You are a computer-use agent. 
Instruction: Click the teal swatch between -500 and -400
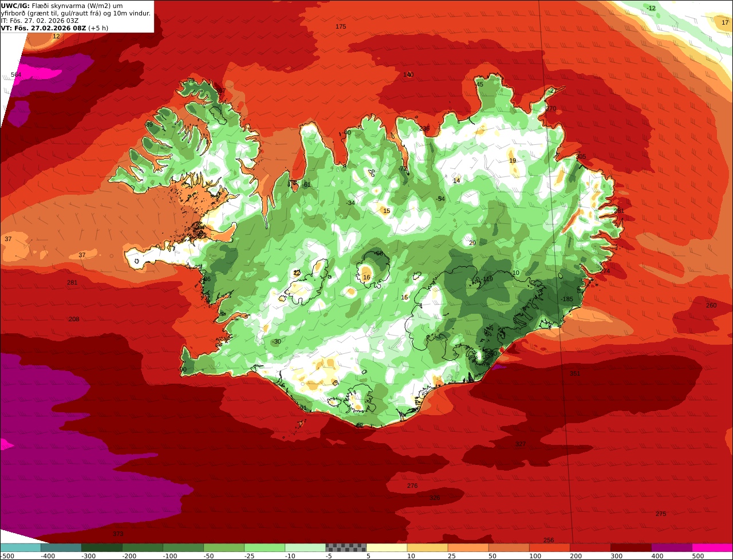point(21,547)
